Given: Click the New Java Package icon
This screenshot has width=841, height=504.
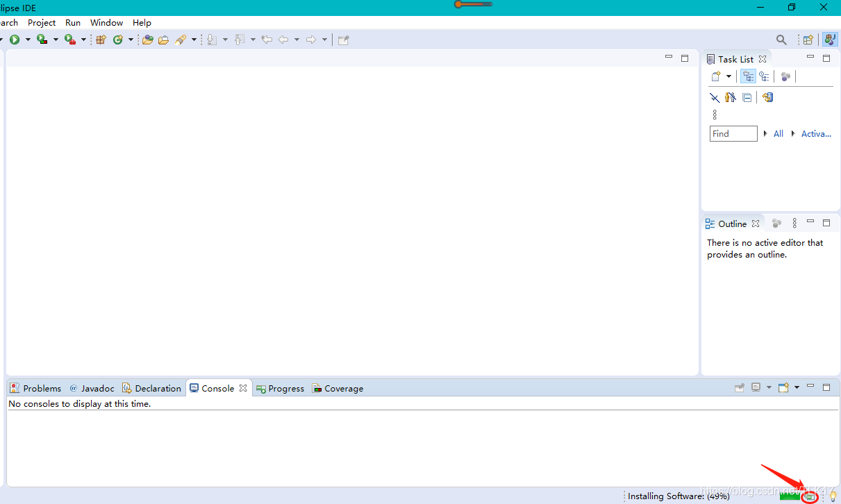Looking at the screenshot, I should pos(101,40).
